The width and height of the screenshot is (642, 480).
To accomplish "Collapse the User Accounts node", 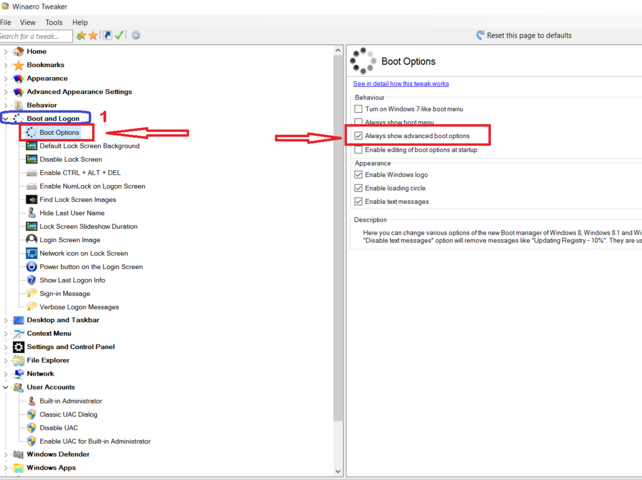I will (5, 387).
